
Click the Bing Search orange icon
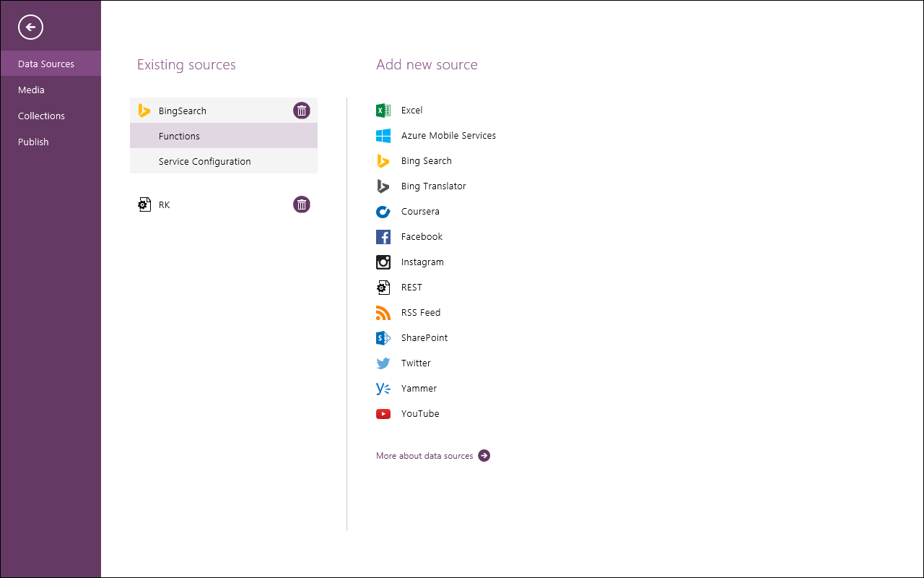tap(383, 161)
